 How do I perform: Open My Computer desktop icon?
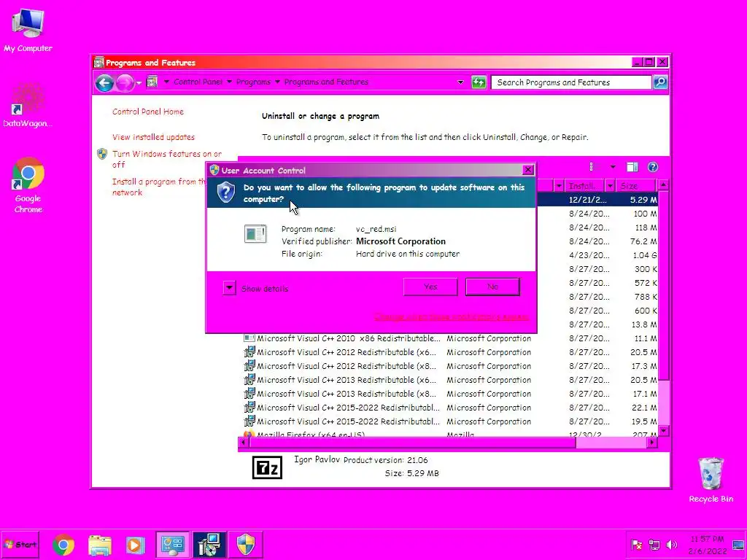[x=28, y=30]
